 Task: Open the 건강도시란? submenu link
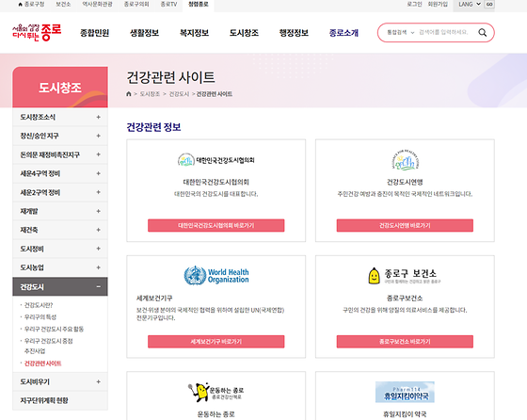(x=39, y=305)
